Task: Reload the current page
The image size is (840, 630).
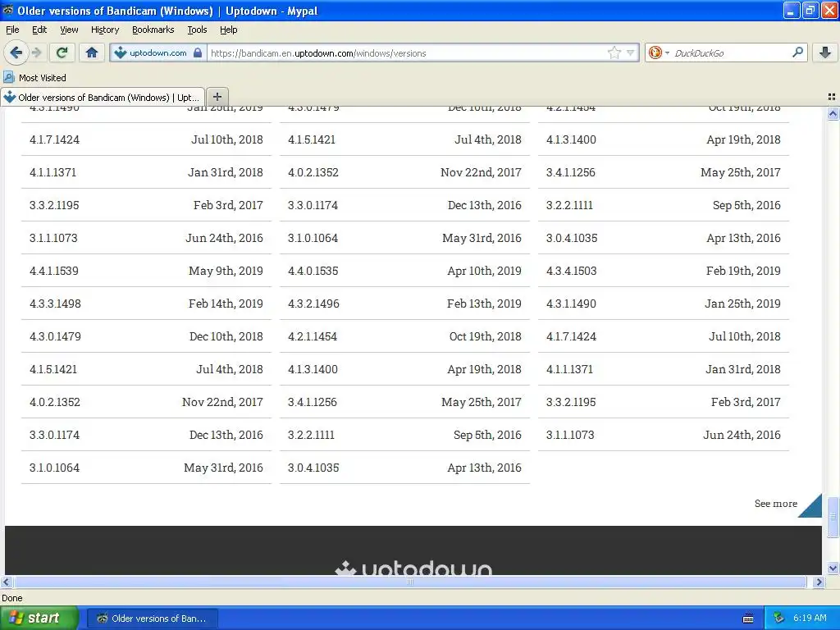Action: [x=62, y=52]
